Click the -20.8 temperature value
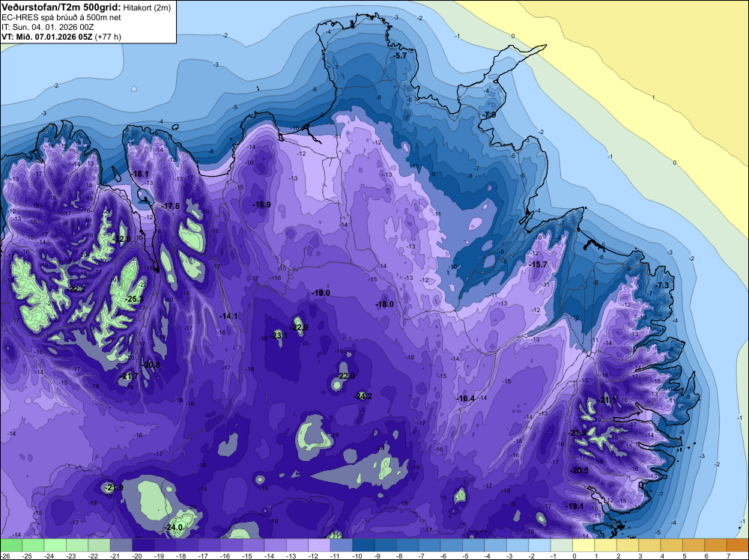 (x=151, y=365)
